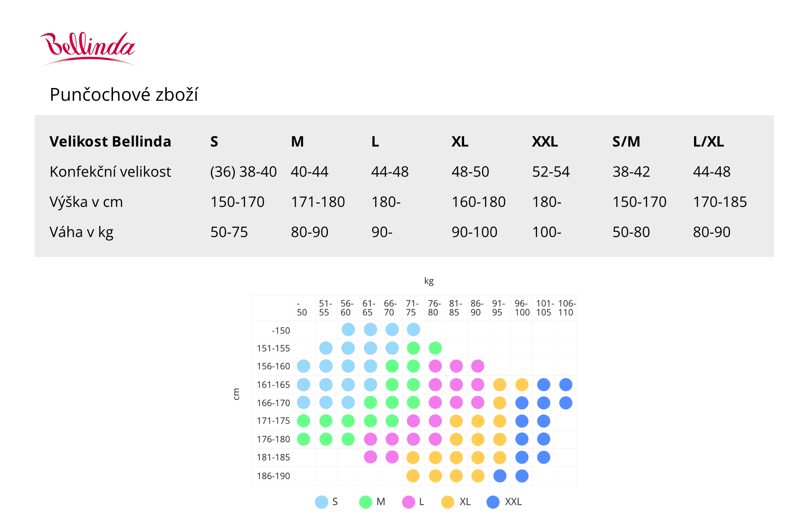
Task: Click the (36) 38-40 size cell
Action: pyautogui.click(x=243, y=172)
